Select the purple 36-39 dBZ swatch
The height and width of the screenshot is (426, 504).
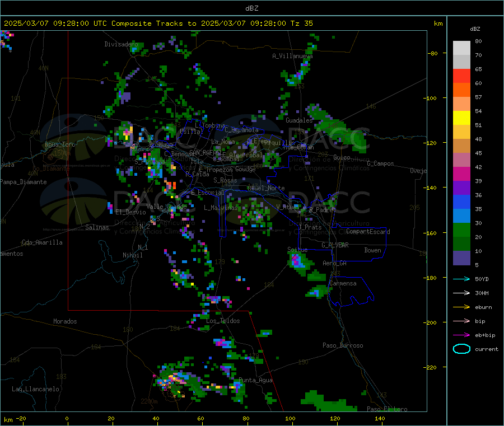[461, 188]
